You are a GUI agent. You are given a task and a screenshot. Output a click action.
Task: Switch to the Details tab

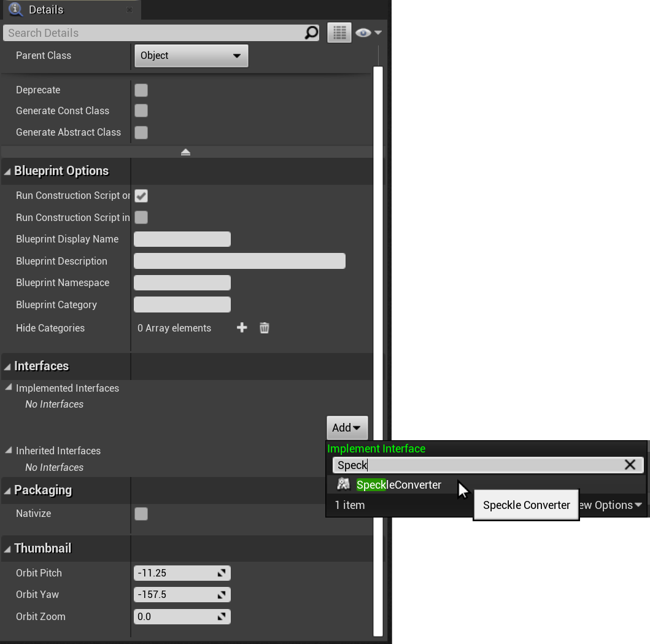click(46, 9)
